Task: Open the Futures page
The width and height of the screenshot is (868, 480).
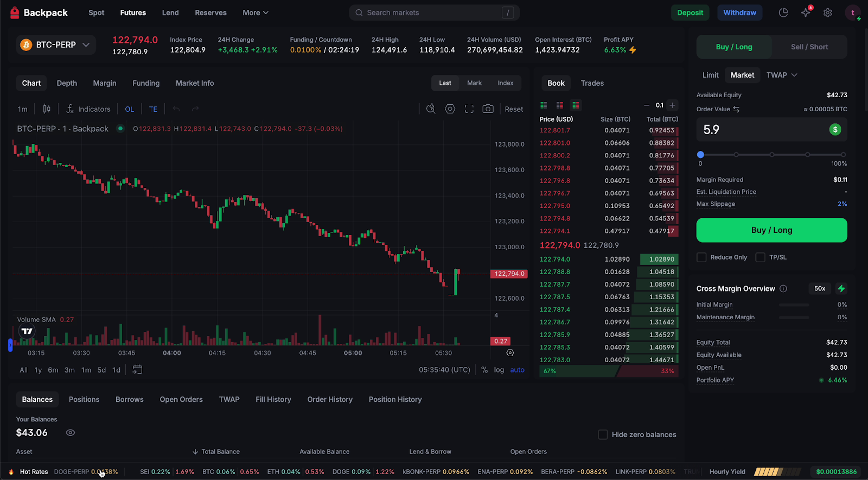Action: click(x=133, y=12)
